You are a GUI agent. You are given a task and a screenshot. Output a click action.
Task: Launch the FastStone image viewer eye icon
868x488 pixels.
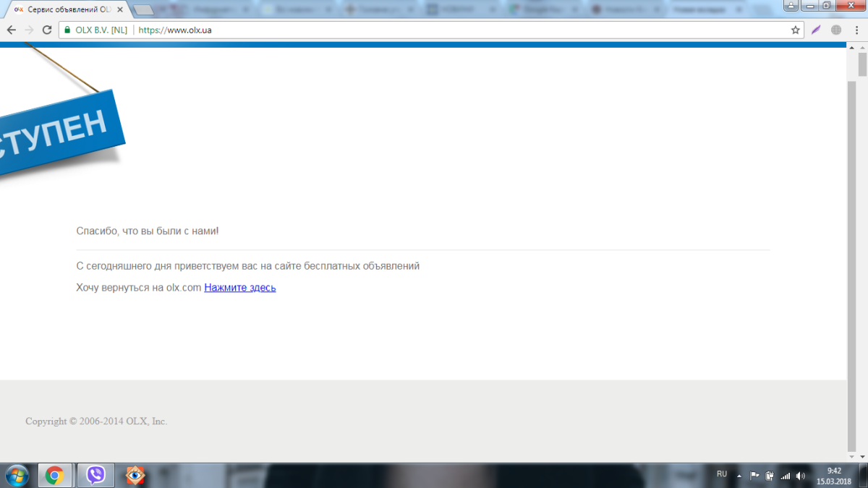[135, 475]
